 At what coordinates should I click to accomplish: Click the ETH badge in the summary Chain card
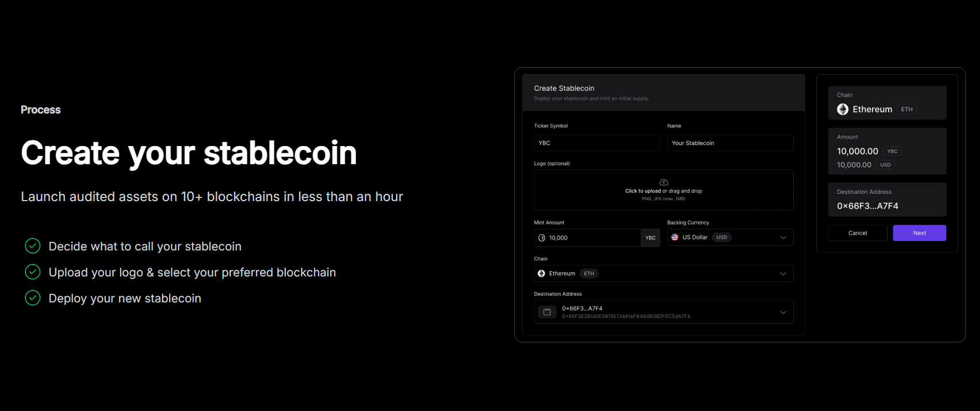[907, 109]
